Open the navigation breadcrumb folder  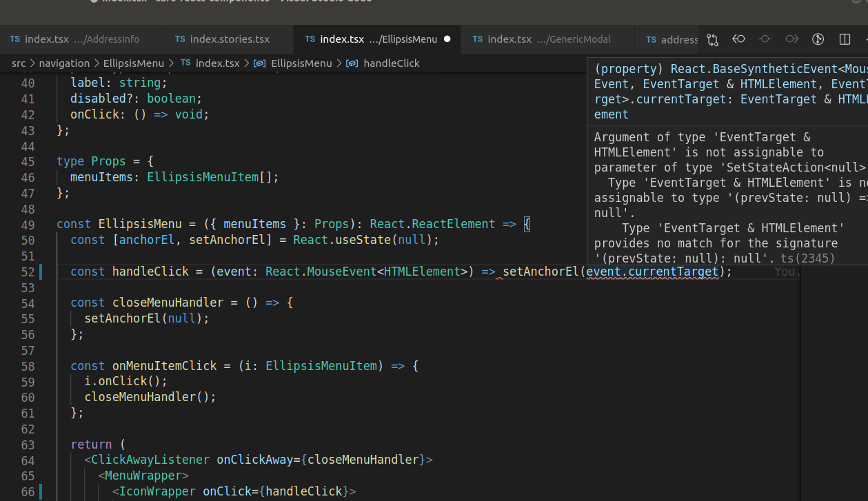(64, 63)
